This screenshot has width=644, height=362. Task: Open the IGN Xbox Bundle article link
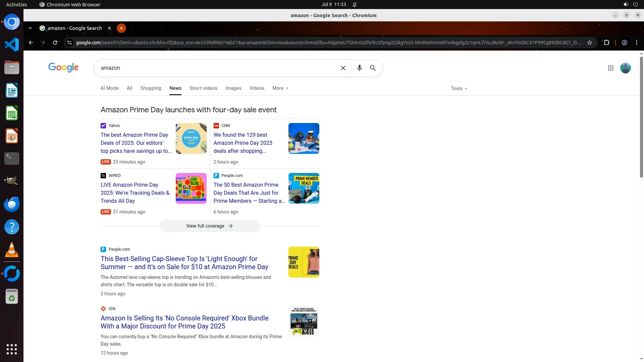tap(184, 322)
